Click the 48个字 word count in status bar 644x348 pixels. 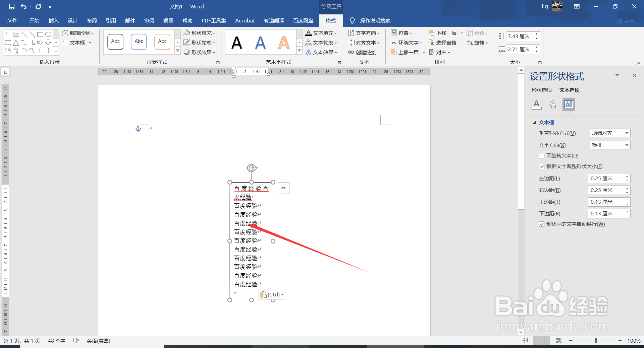[x=56, y=341]
